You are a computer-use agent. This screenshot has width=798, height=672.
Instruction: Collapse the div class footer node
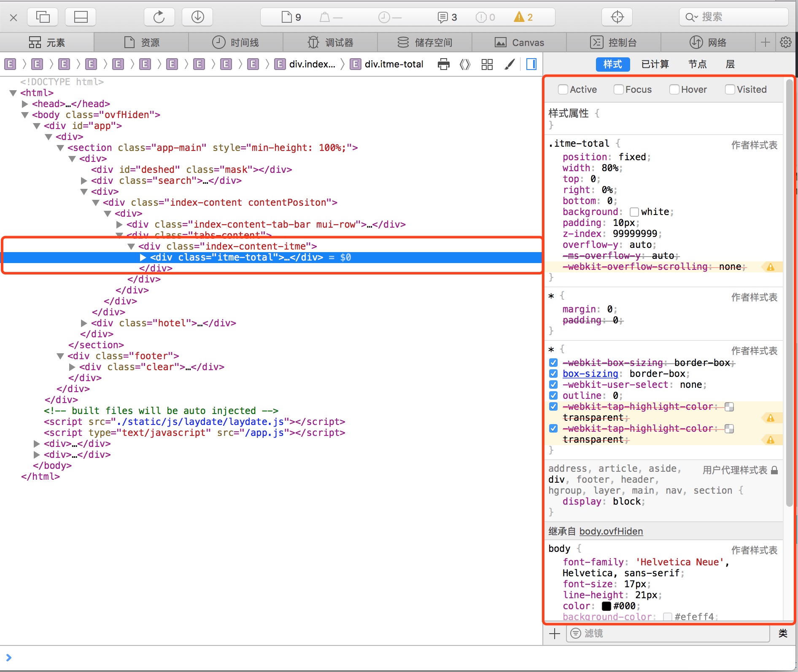click(x=60, y=356)
